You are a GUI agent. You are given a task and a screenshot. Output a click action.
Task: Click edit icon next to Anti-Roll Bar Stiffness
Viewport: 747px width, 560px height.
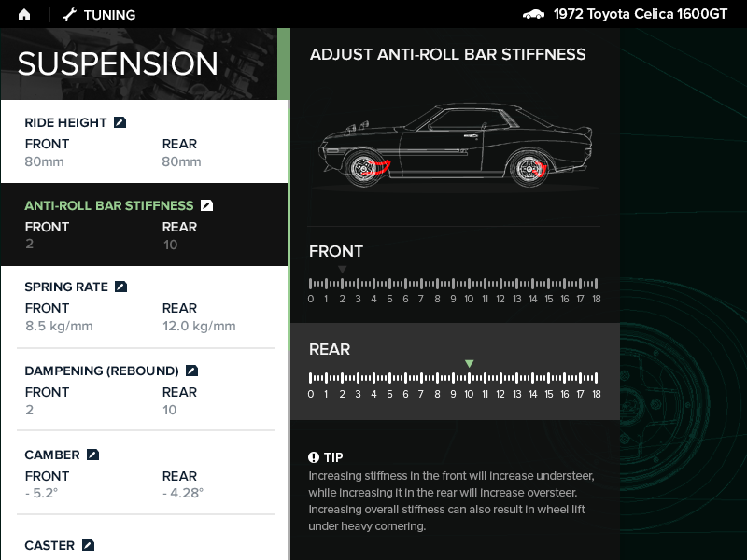click(x=206, y=205)
